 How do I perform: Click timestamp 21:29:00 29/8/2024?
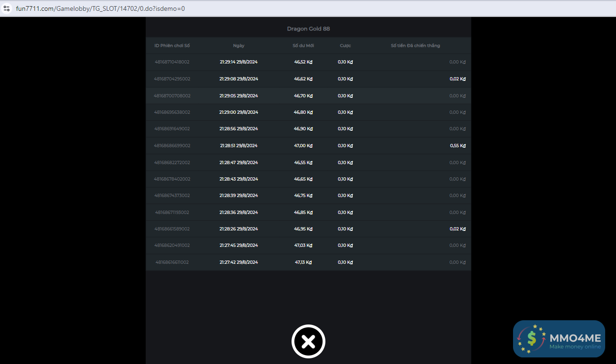(238, 112)
